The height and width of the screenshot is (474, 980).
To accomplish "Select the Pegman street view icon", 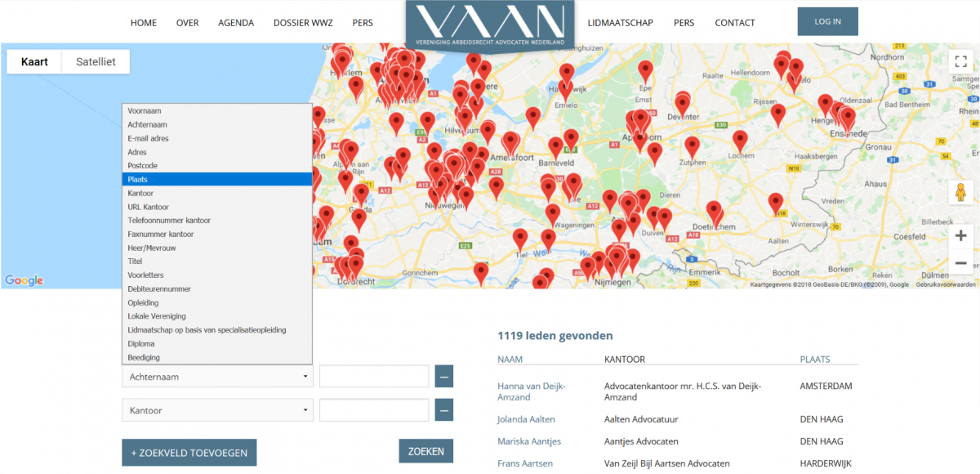I will point(960,193).
